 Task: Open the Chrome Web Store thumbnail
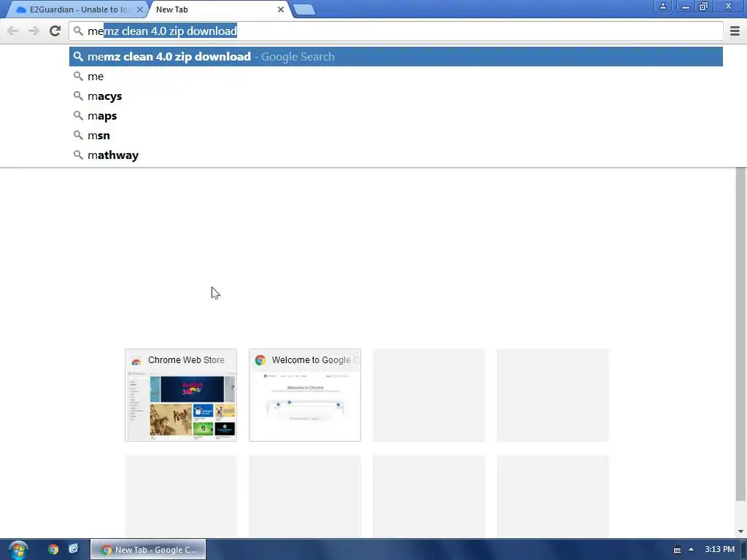point(181,395)
